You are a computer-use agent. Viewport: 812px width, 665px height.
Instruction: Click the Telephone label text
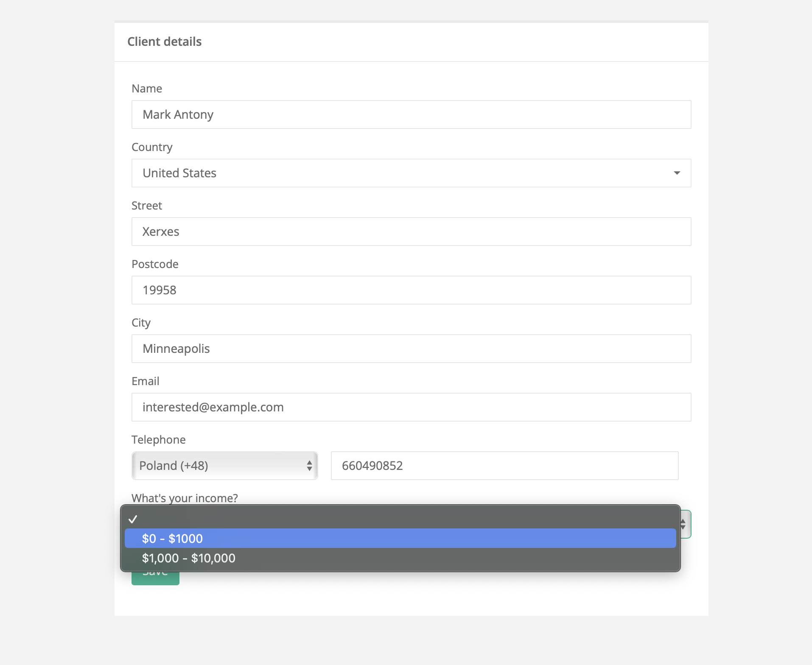(158, 440)
